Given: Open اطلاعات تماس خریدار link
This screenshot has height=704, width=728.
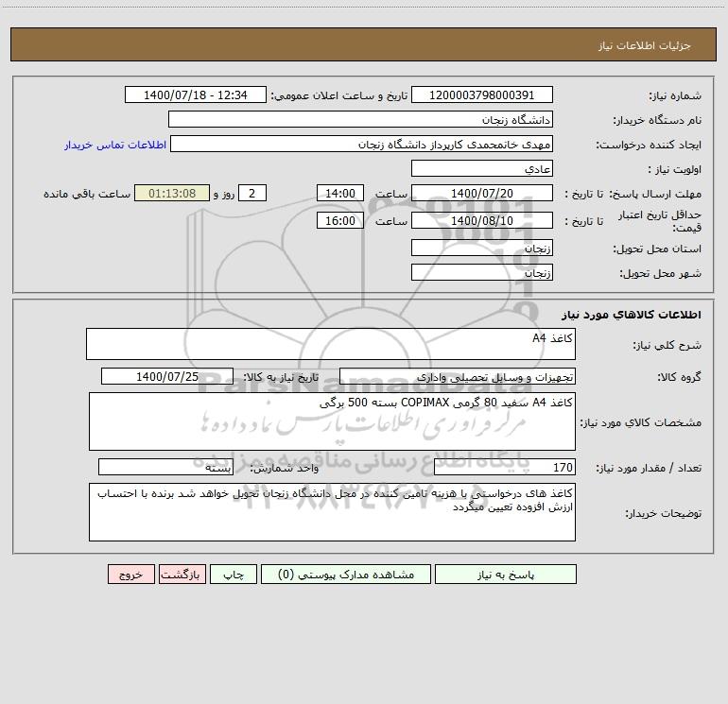Looking at the screenshot, I should coord(115,145).
